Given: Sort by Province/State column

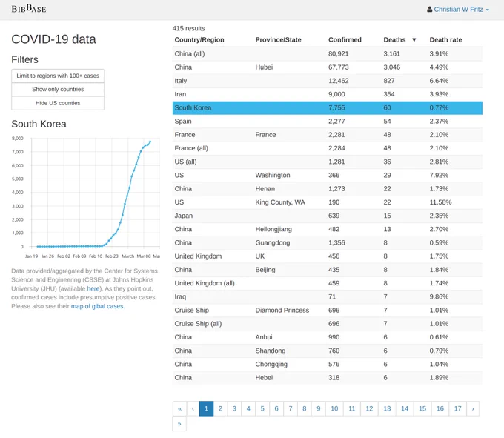Looking at the screenshot, I should [x=278, y=39].
